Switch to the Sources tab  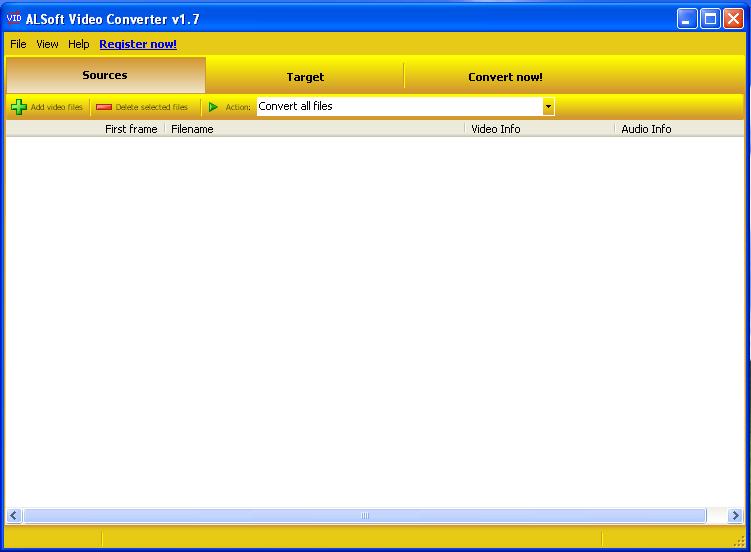[x=105, y=75]
